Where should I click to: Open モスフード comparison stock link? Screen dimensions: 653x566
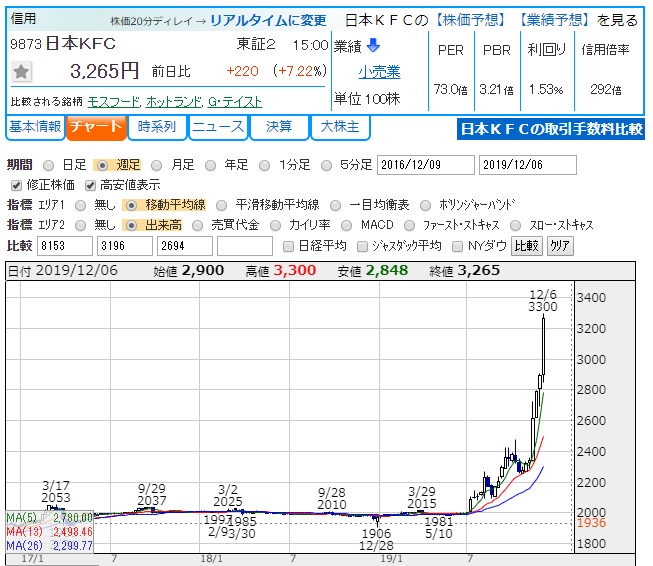(x=114, y=102)
